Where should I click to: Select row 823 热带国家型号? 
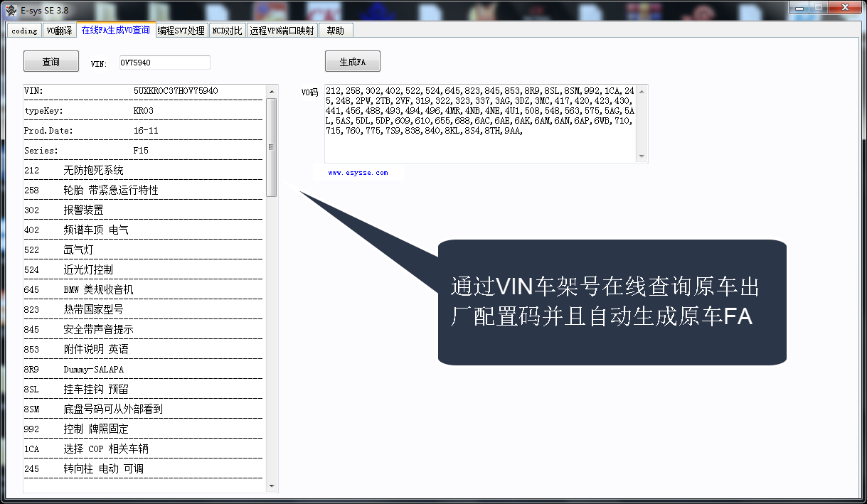[144, 310]
